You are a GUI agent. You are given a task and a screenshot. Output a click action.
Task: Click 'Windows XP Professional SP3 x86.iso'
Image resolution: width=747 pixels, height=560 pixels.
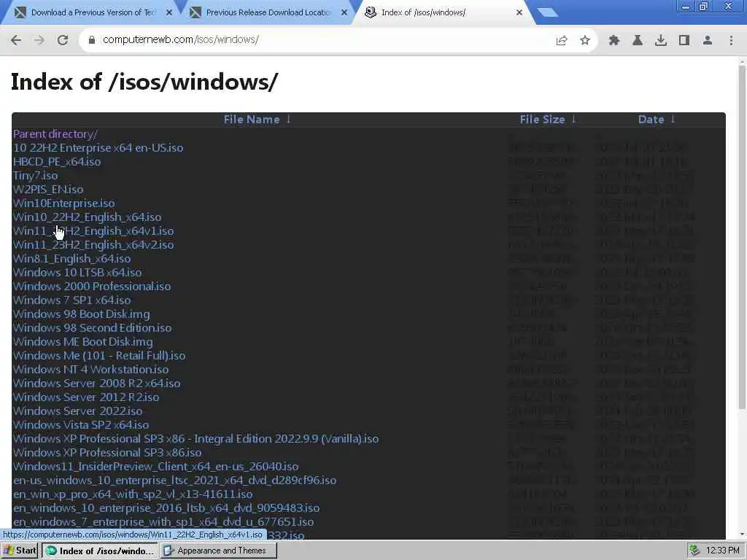pos(107,452)
